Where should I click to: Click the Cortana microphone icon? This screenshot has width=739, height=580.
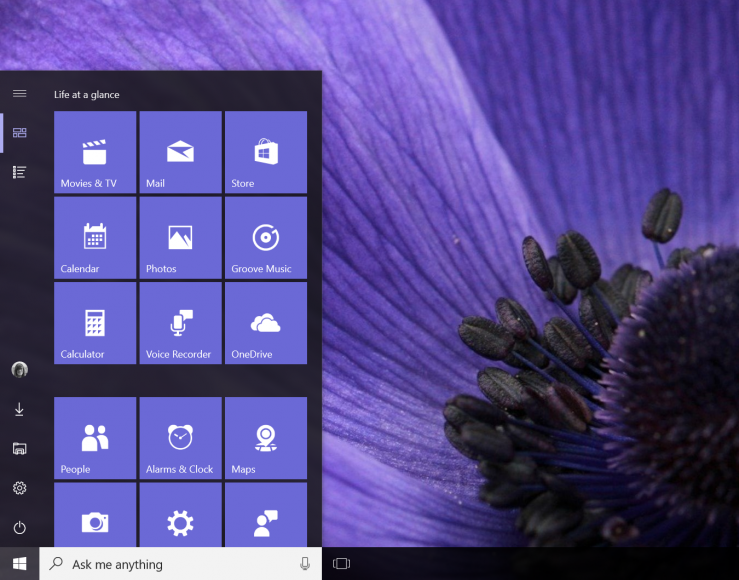(305, 564)
